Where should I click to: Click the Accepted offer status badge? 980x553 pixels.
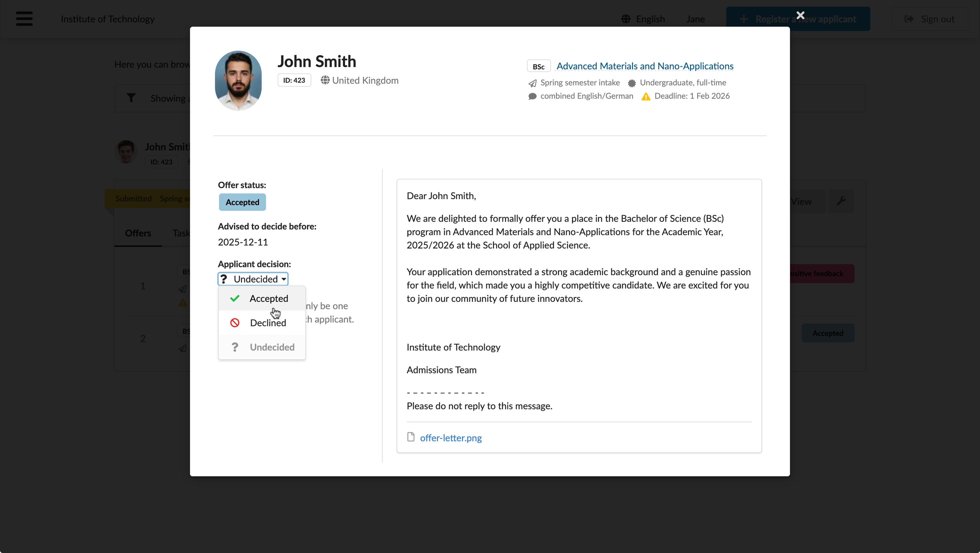click(x=242, y=202)
